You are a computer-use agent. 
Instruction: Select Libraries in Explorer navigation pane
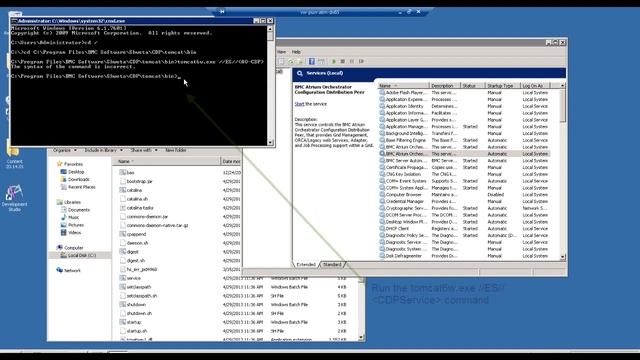coord(69,202)
